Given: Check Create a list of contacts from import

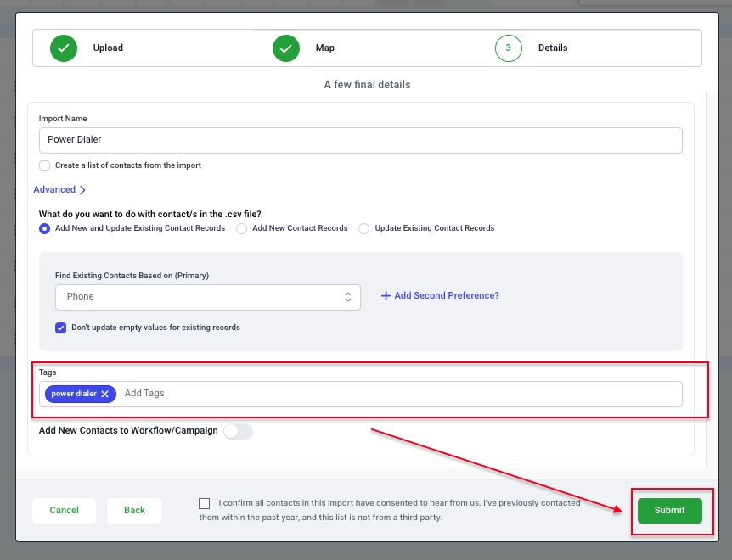Looking at the screenshot, I should point(44,165).
